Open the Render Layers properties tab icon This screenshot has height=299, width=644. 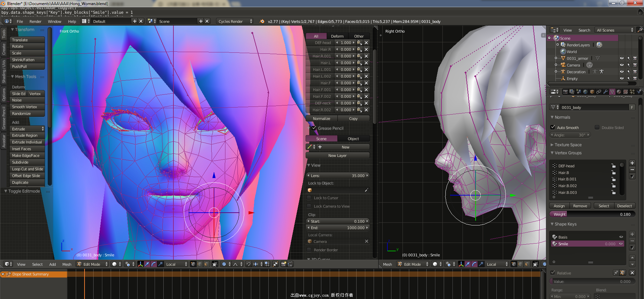tap(572, 91)
